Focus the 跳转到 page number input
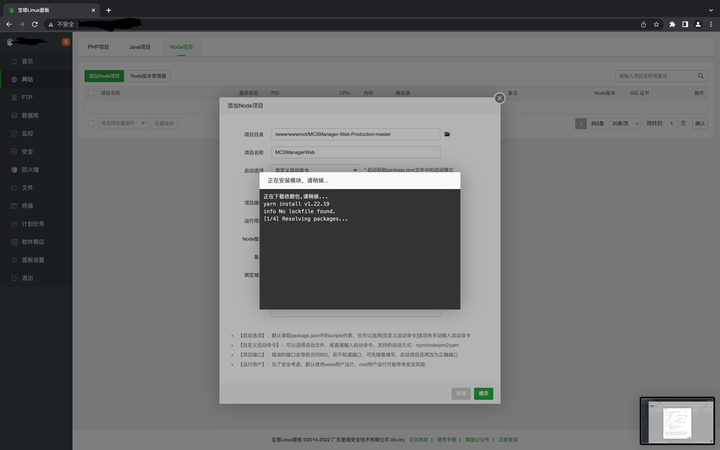 click(x=671, y=124)
